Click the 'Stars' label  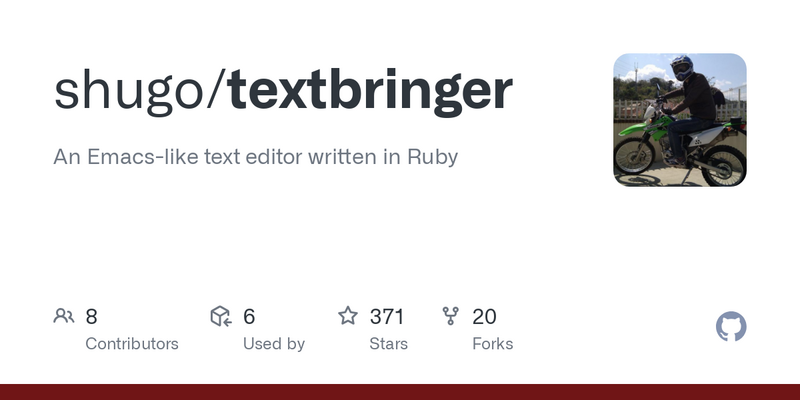[389, 344]
